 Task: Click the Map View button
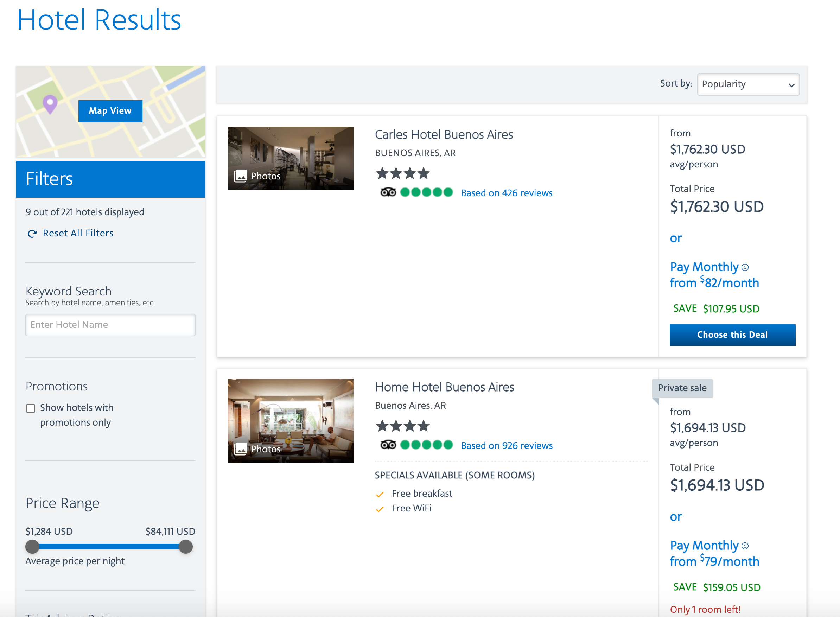[x=110, y=111]
